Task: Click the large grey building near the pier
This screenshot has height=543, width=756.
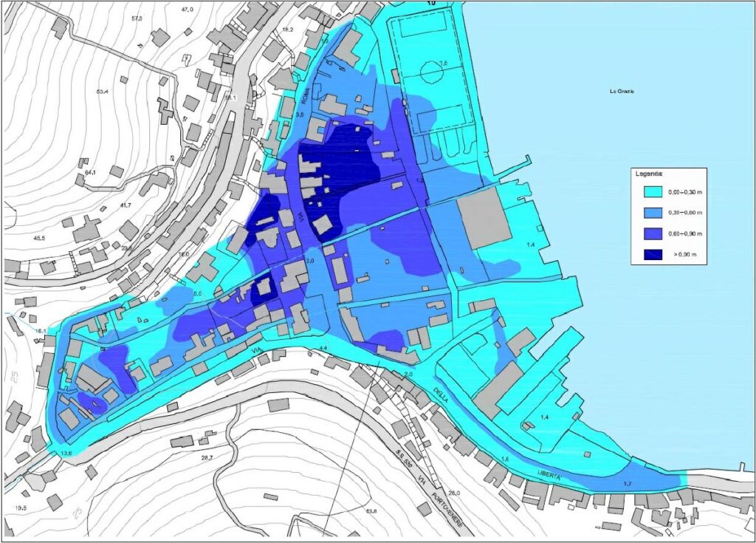Action: tap(484, 218)
